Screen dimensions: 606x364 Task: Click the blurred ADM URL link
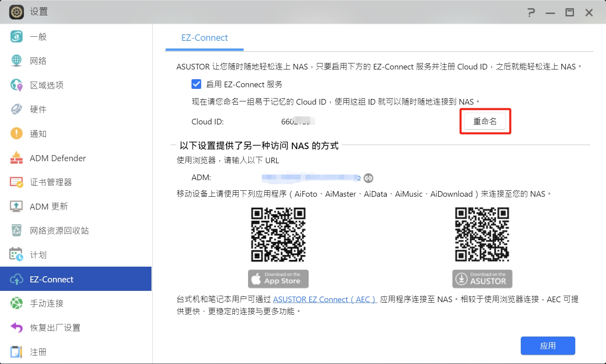point(311,177)
